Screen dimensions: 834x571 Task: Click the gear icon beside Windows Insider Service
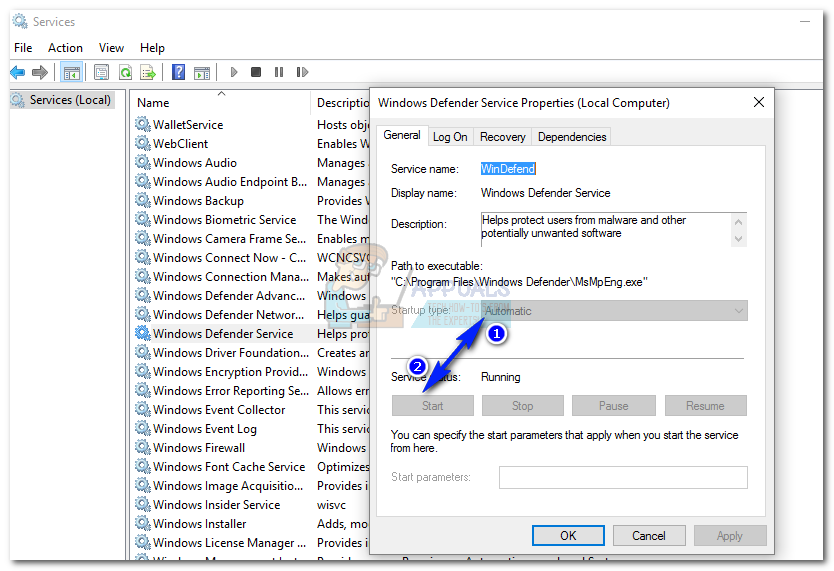coord(143,505)
